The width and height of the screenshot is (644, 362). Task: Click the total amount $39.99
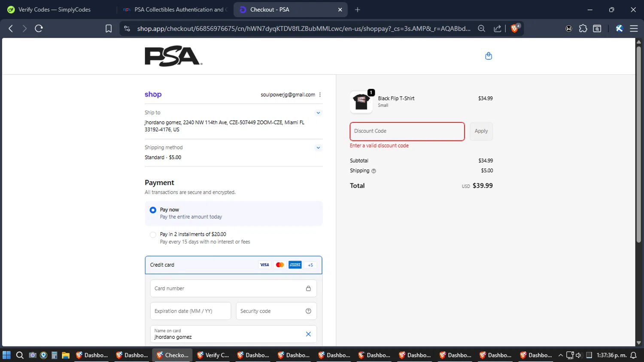[x=483, y=186]
